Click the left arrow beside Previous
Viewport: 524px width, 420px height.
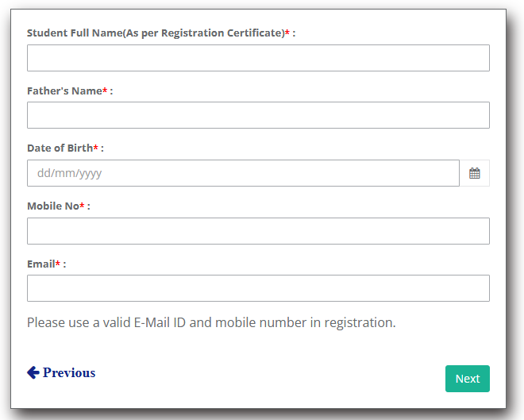33,372
